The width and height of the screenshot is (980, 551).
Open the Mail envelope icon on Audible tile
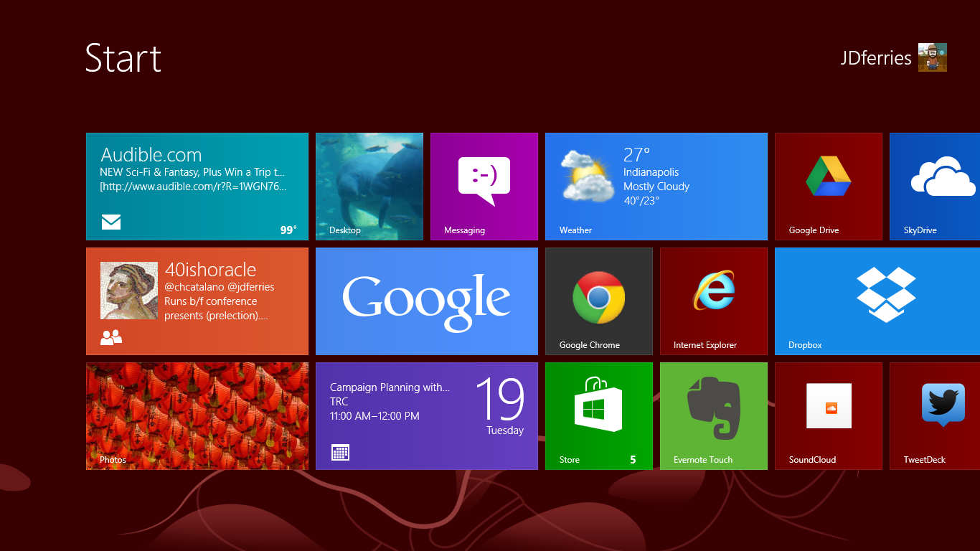111,222
